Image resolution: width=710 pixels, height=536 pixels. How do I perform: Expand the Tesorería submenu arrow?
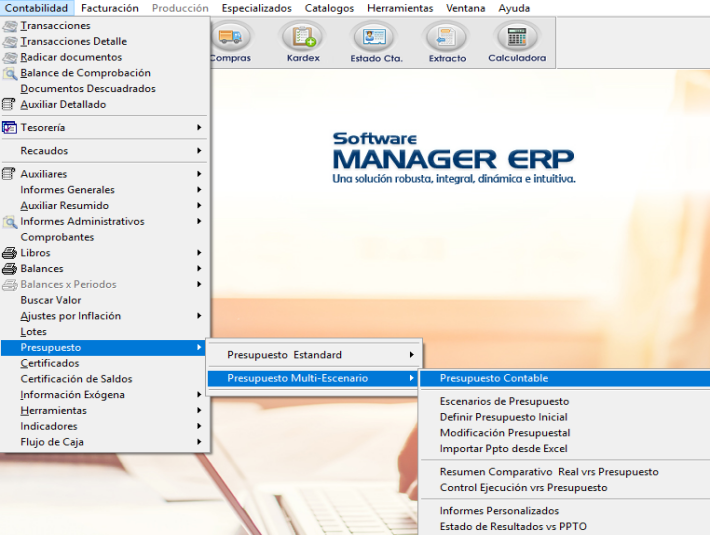pos(199,128)
